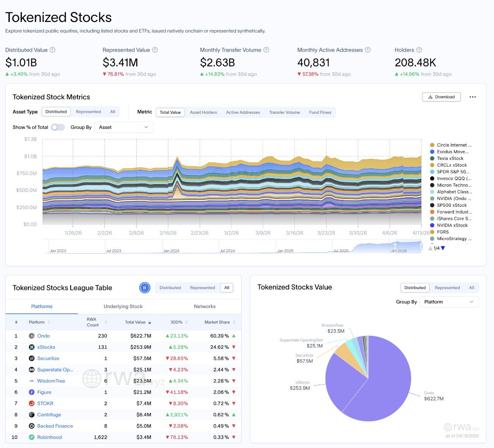Click the help icon beside Holders

click(x=419, y=50)
